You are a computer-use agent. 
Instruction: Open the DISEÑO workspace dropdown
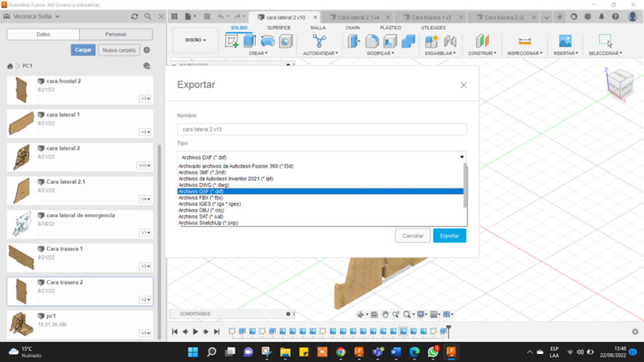pyautogui.click(x=195, y=40)
